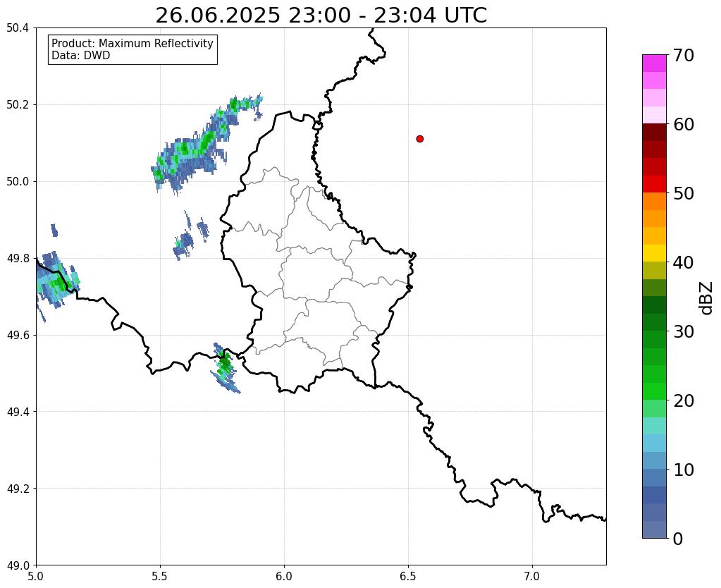
Task: Pick the bright red colorbar segment
Action: (654, 184)
